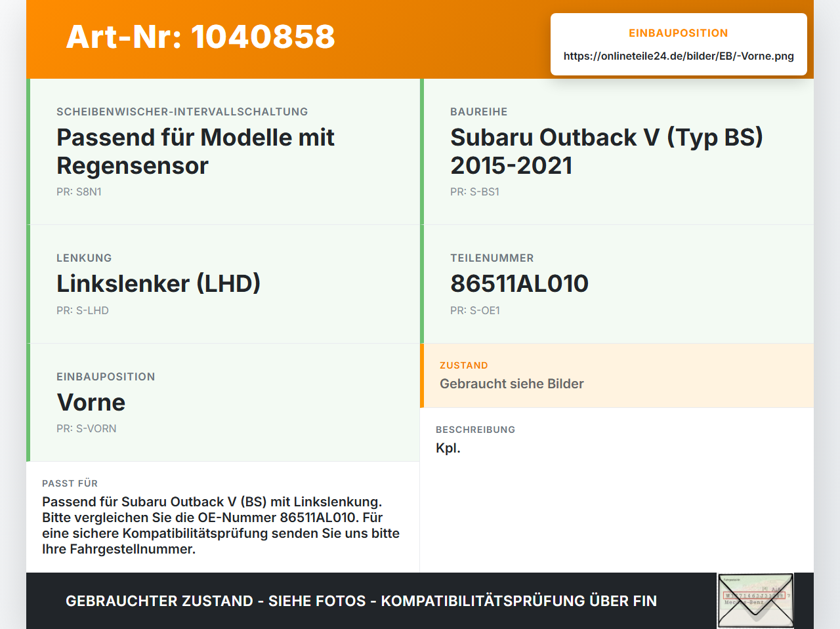Viewport: 840px width, 629px height.
Task: Click the orange EINBAUPOSITION label in header card
Action: (679, 33)
